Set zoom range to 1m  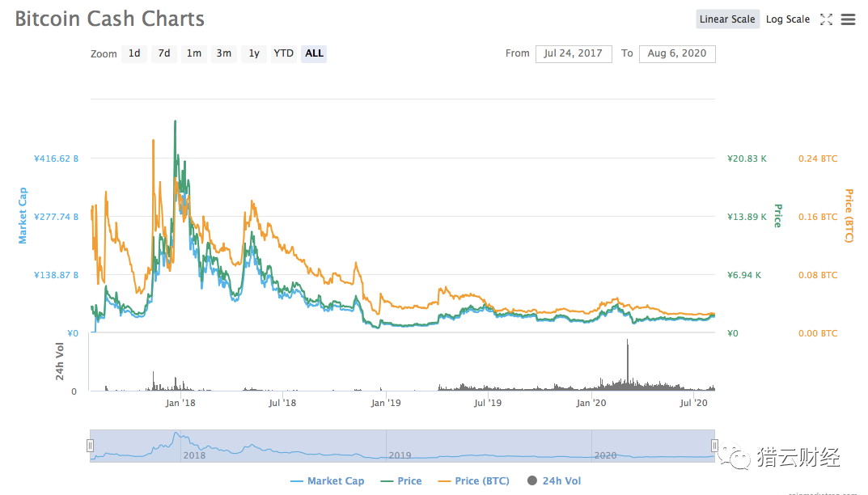(194, 53)
